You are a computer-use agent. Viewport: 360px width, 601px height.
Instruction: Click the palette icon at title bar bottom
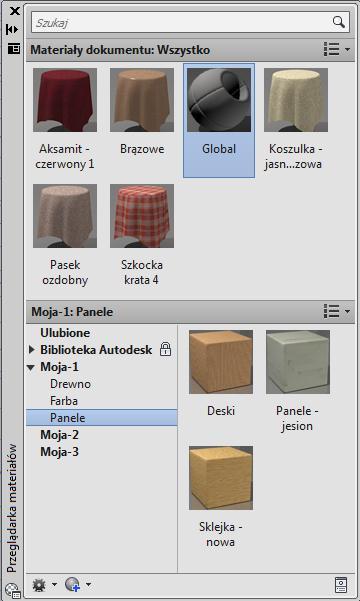(x=13, y=591)
